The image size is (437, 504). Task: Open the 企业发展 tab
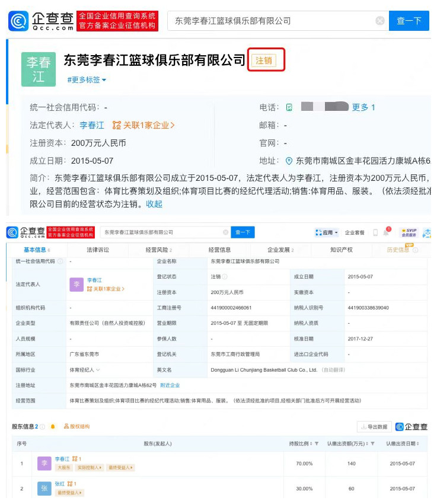[x=280, y=250]
